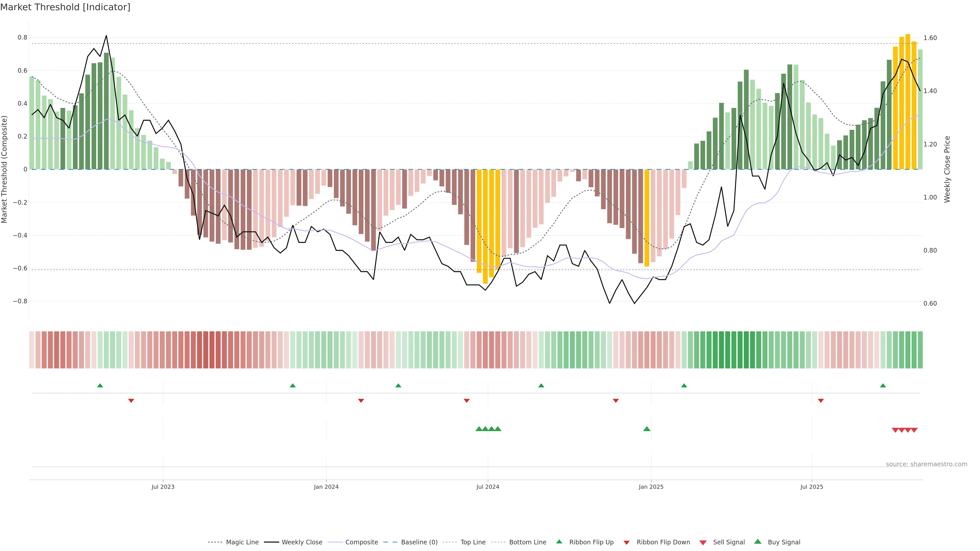980x551 pixels.
Task: Click the lone Buy Signal triangle near Jan 2025
Action: click(647, 429)
